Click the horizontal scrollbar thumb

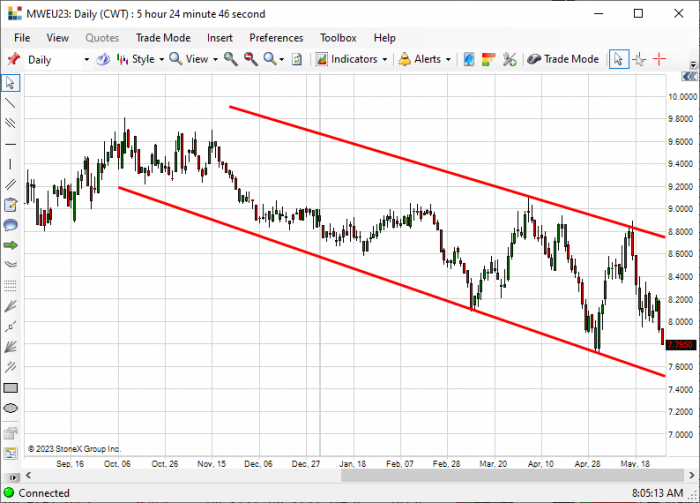[x=512, y=475]
